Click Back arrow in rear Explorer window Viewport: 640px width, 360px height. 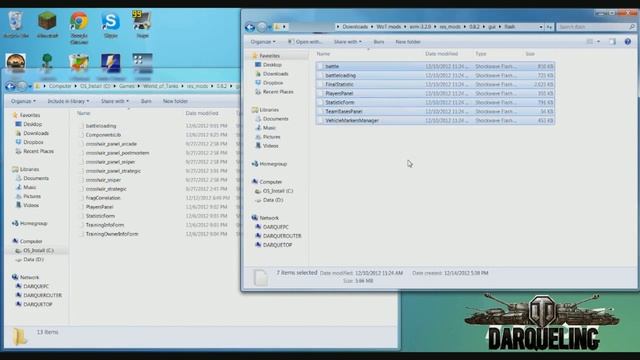tap(10, 86)
